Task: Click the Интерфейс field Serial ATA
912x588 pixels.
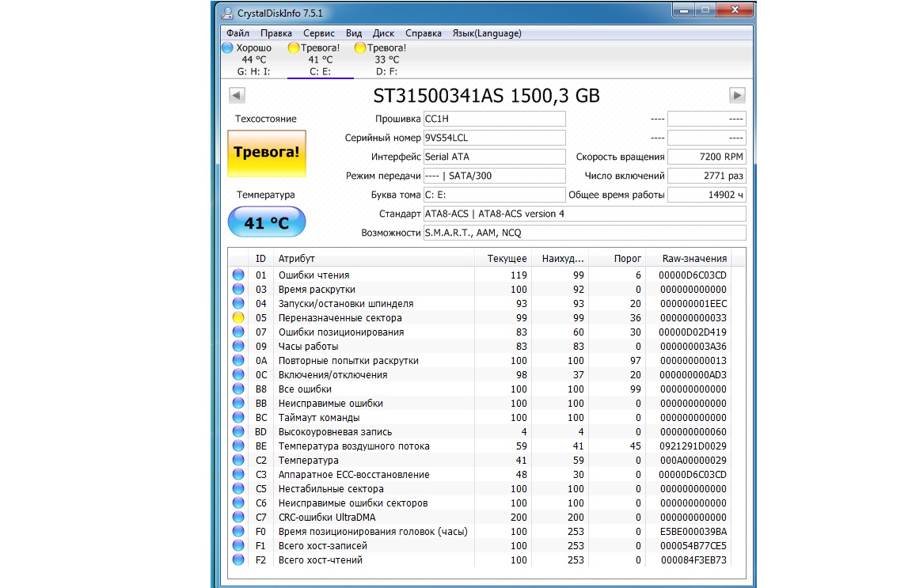Action: coord(494,157)
